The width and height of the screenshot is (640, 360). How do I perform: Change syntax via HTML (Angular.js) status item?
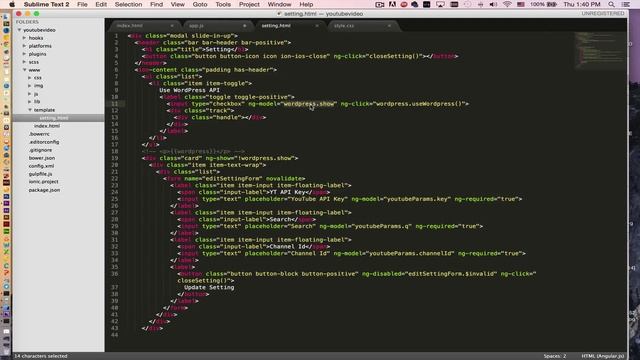(602, 356)
